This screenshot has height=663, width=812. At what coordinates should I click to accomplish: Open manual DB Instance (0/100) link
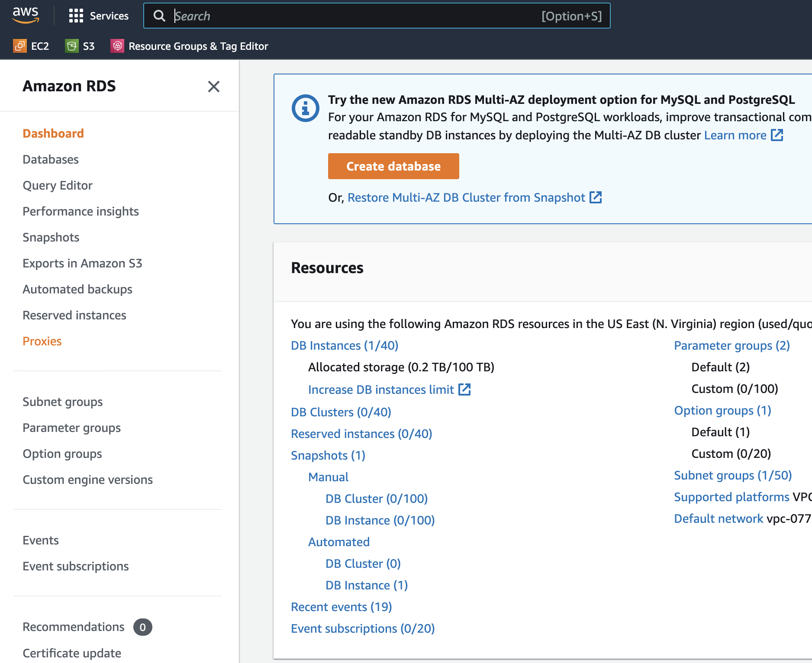tap(380, 520)
